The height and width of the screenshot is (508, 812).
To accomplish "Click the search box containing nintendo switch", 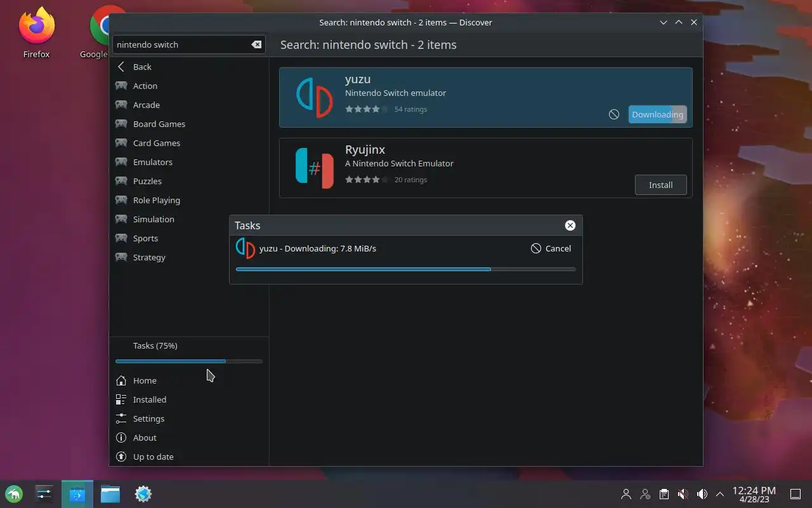I will 189,44.
